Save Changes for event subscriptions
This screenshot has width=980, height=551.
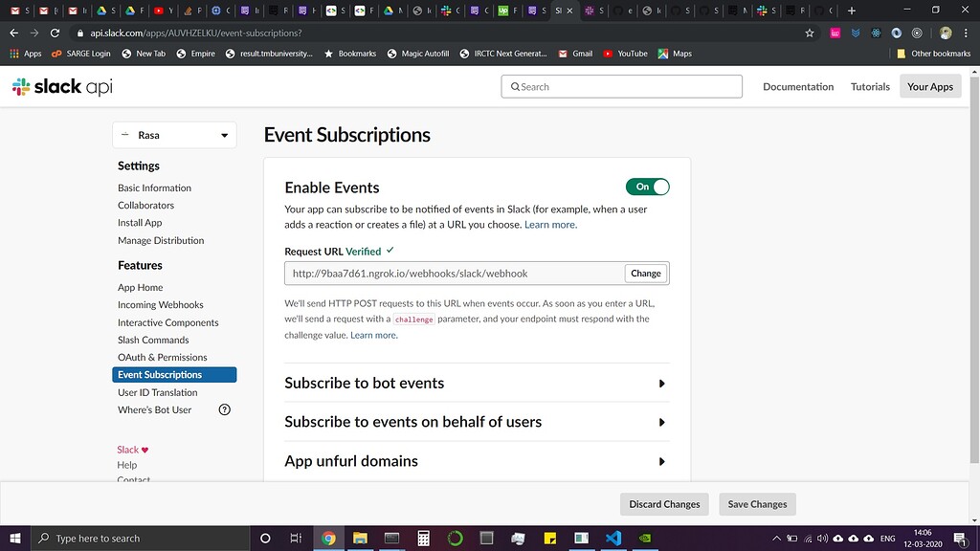757,504
